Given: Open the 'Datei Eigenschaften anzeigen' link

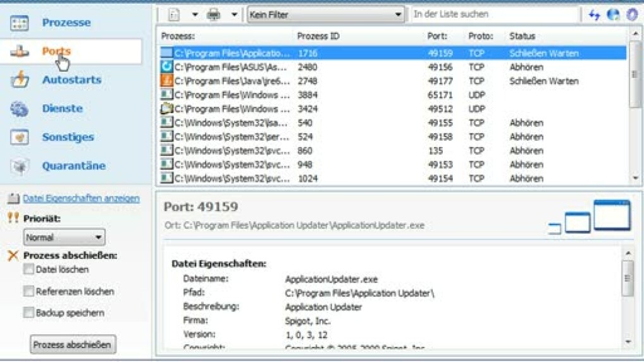Looking at the screenshot, I should click(81, 198).
